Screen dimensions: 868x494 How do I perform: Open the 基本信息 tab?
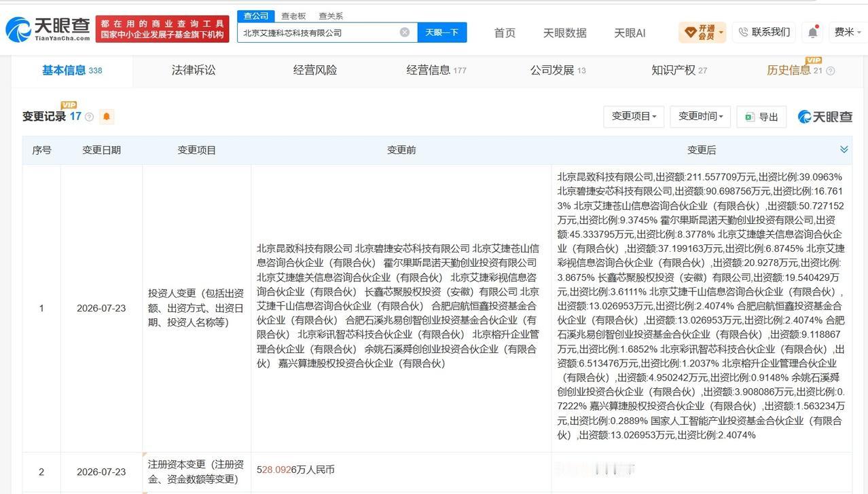tap(72, 70)
